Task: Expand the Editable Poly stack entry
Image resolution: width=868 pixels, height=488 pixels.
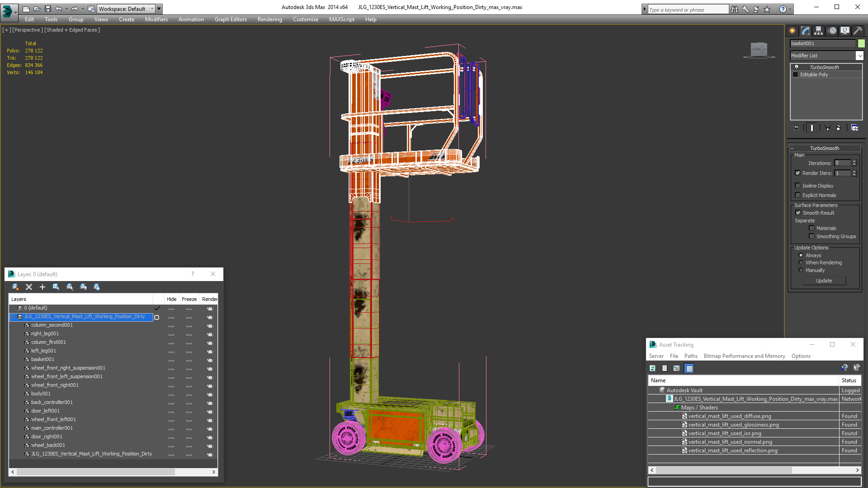Action: (796, 75)
